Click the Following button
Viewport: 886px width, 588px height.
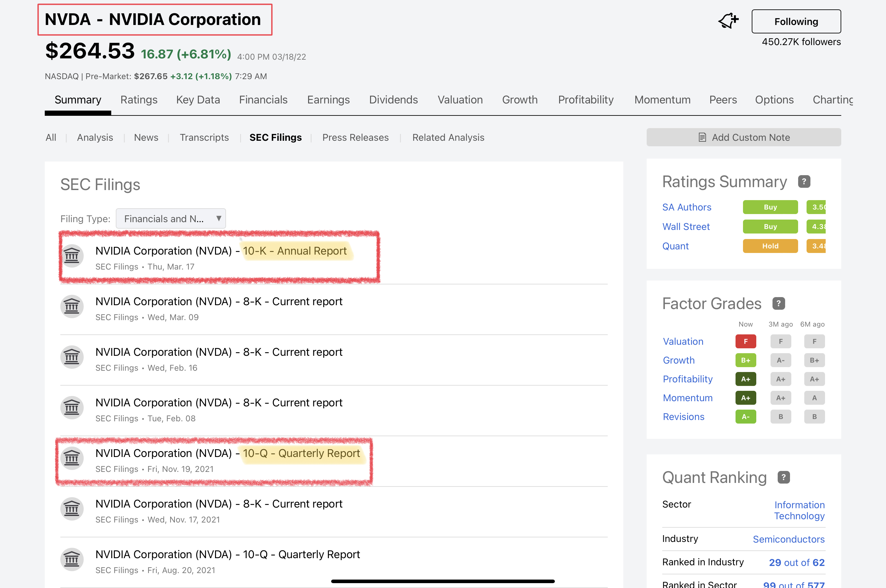pos(796,21)
